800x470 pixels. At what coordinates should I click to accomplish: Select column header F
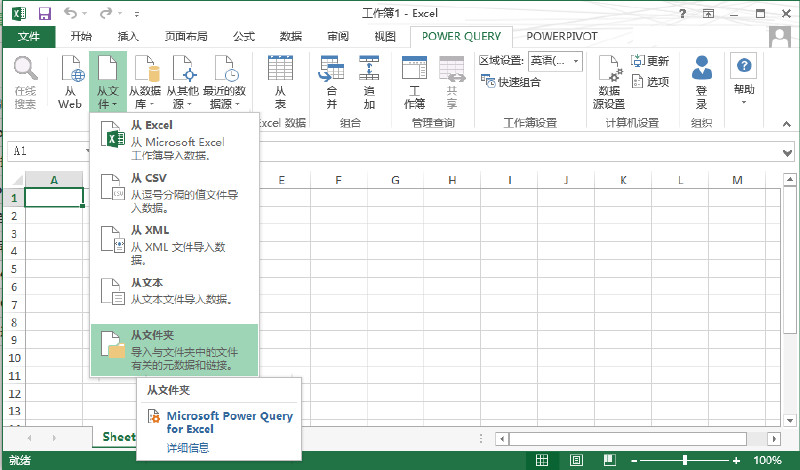point(338,180)
